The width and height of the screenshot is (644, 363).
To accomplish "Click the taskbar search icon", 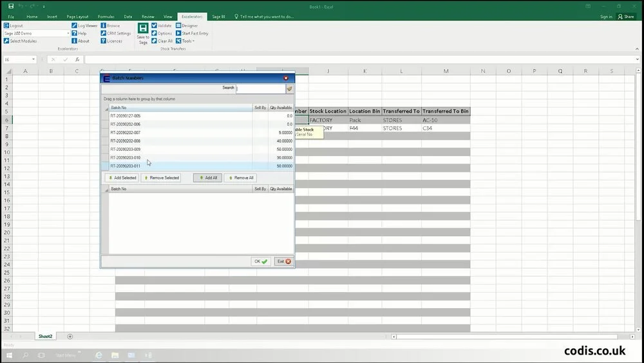I will point(26,355).
